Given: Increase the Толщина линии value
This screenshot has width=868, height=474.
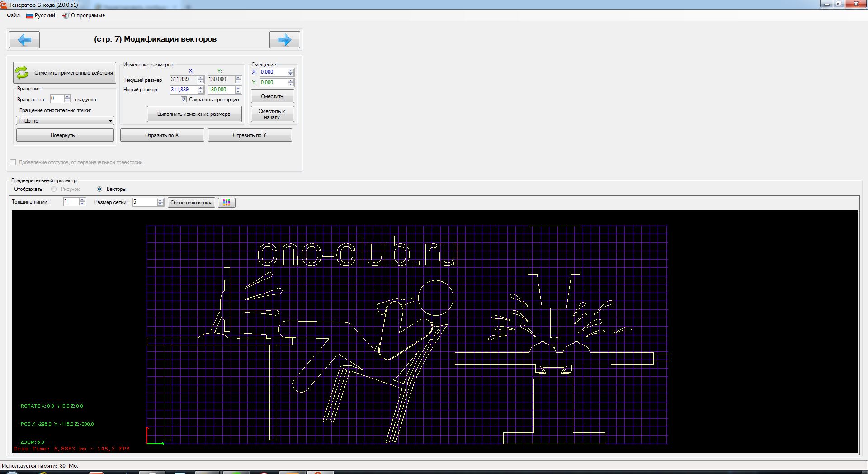Looking at the screenshot, I should pyautogui.click(x=82, y=200).
